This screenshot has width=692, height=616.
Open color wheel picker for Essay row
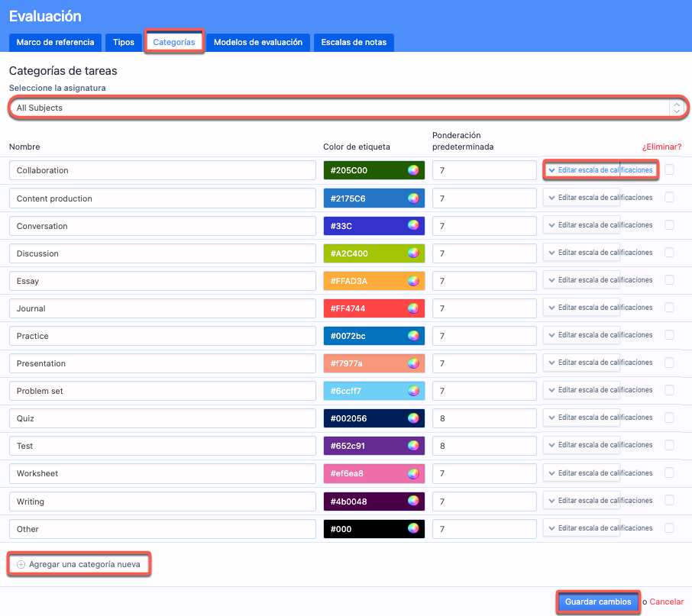click(413, 281)
